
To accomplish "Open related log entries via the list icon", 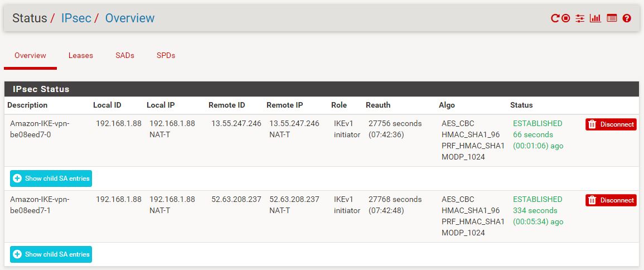I will (x=612, y=18).
